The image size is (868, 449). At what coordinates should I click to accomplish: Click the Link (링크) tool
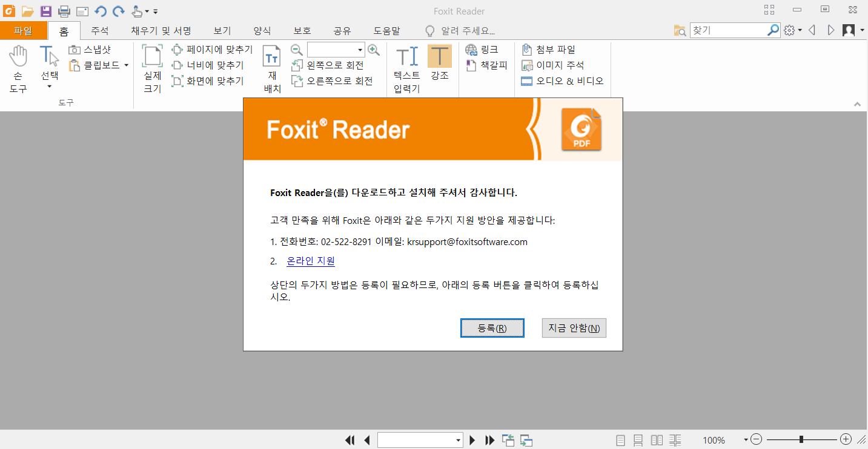[482, 50]
